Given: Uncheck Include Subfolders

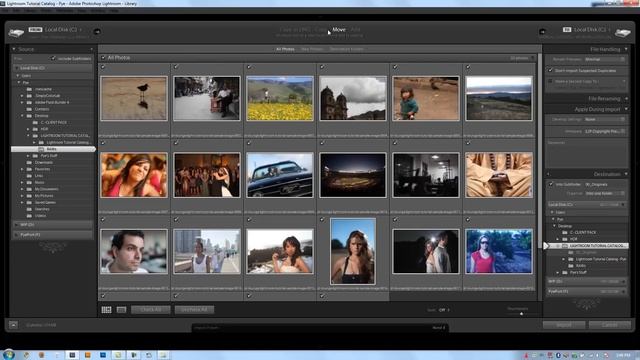Looking at the screenshot, I should [x=53, y=58].
